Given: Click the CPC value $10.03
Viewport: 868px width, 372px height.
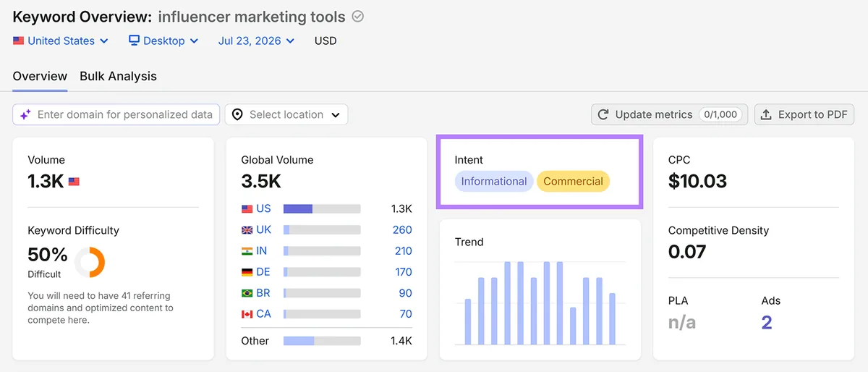Looking at the screenshot, I should click(x=697, y=181).
